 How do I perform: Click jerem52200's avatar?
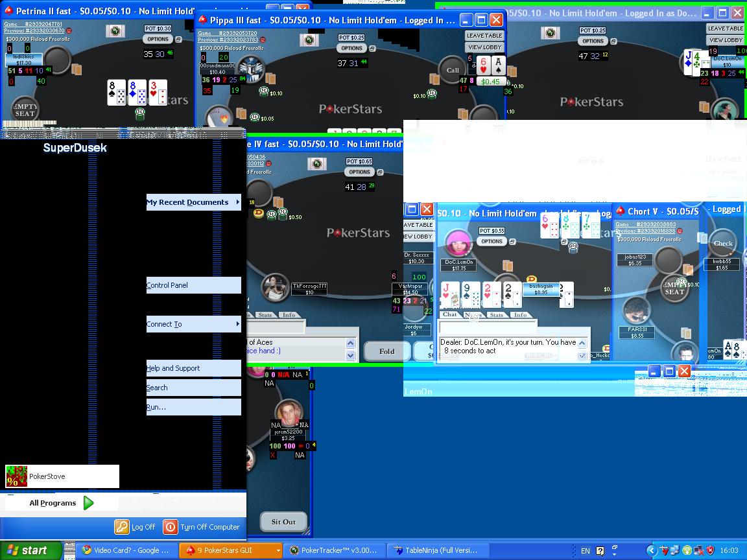(289, 414)
